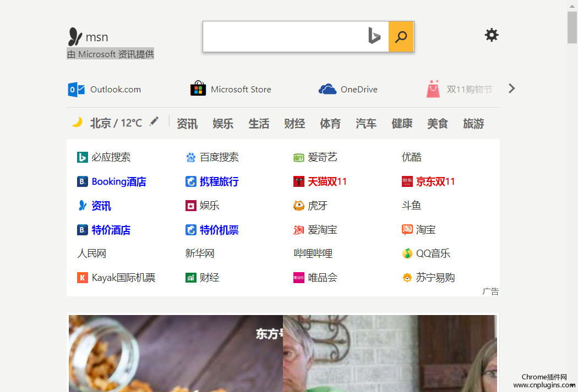Viewport: 578px width, 392px height.
Task: Click the Outlook.com envelope icon
Action: point(77,90)
